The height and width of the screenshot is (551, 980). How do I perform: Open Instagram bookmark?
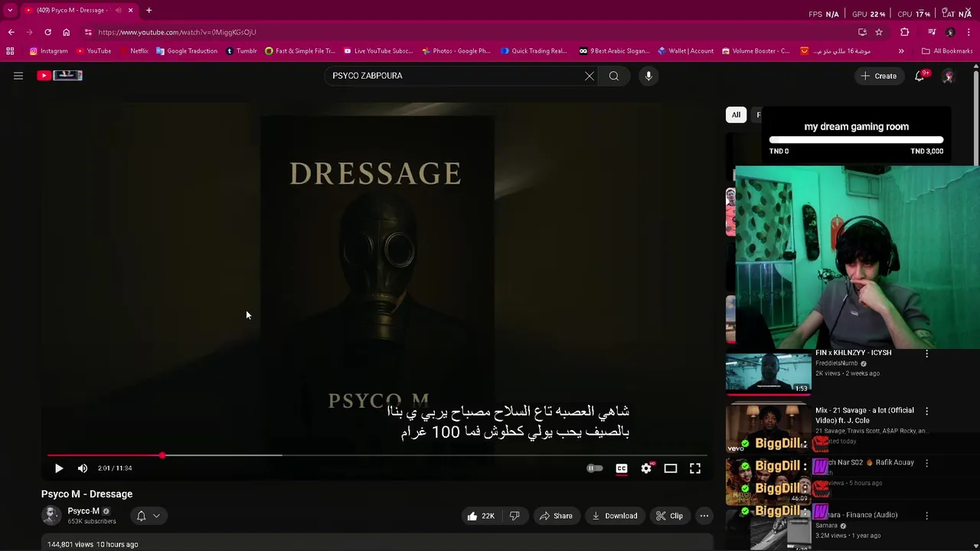point(48,51)
